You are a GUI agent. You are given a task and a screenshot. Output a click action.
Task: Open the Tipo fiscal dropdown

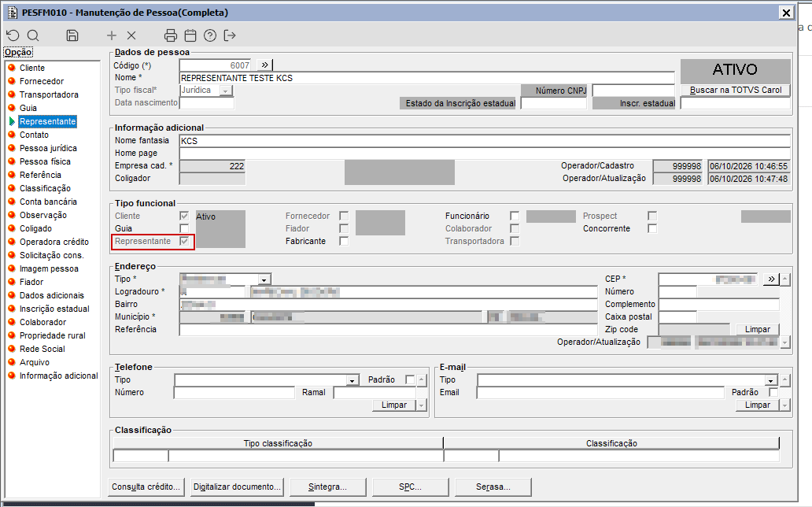point(226,91)
